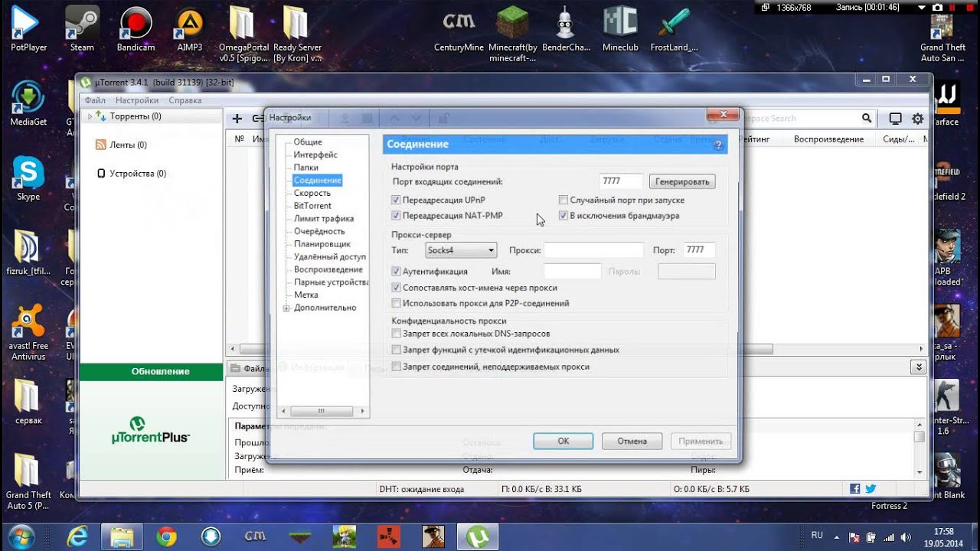Click the AIMP3 desktop icon
The height and width of the screenshot is (551, 980).
189,29
